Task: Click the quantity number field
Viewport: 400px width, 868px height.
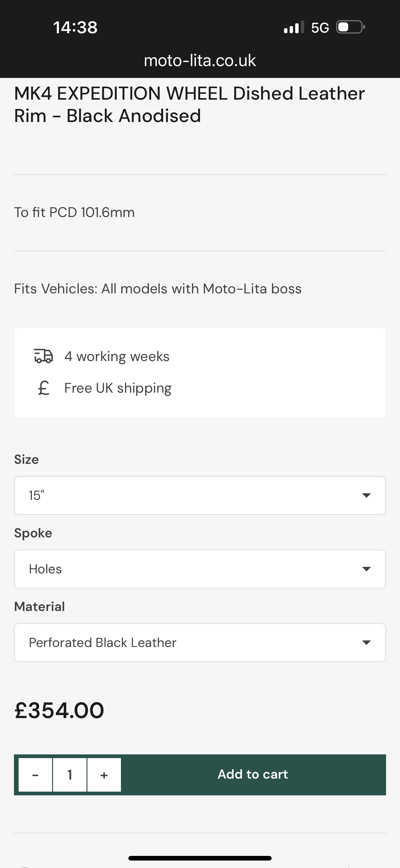Action: coord(70,775)
